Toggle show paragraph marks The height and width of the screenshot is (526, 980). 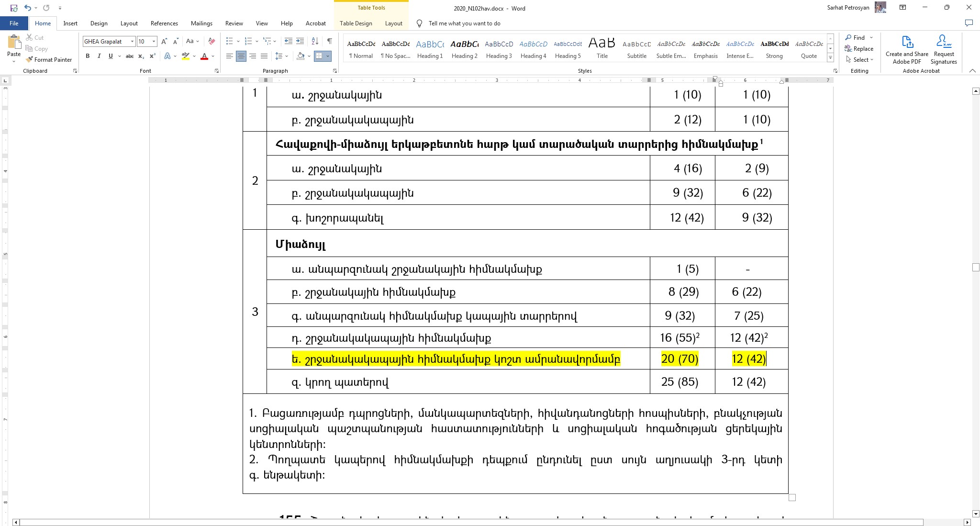329,41
